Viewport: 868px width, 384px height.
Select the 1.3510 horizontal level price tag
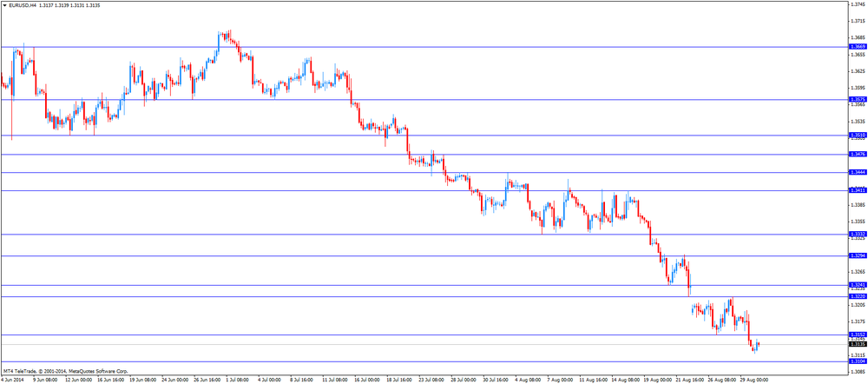pos(857,136)
